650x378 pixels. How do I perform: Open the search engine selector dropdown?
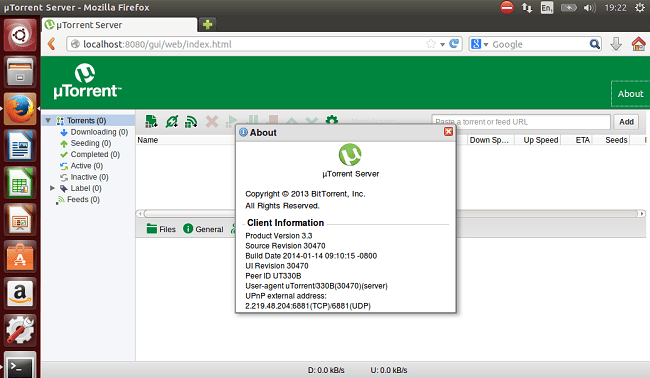[x=479, y=44]
